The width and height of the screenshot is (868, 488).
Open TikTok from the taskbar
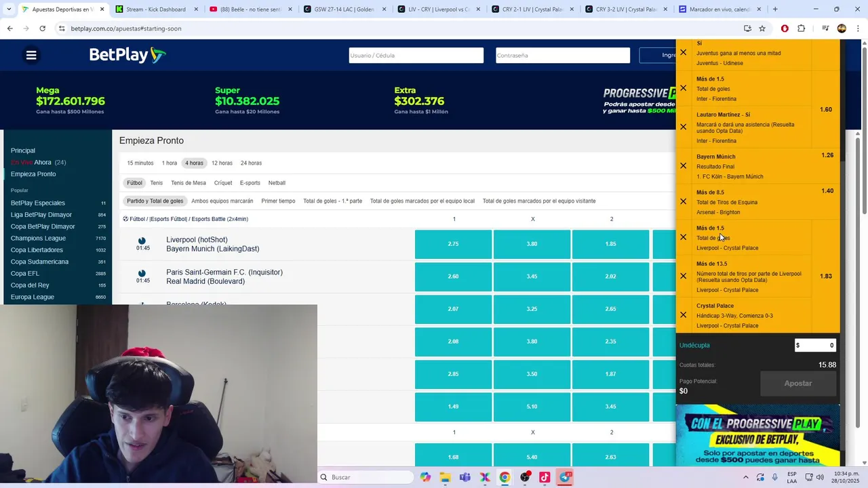click(545, 477)
